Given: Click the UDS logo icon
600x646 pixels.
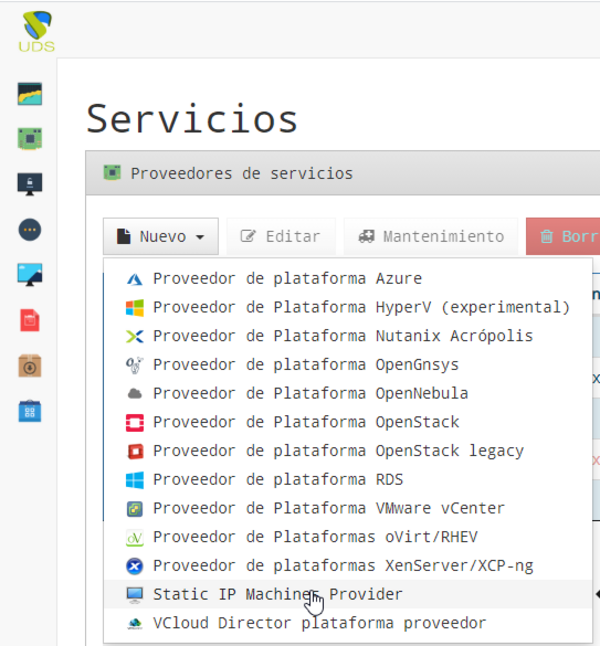Looking at the screenshot, I should 36,28.
